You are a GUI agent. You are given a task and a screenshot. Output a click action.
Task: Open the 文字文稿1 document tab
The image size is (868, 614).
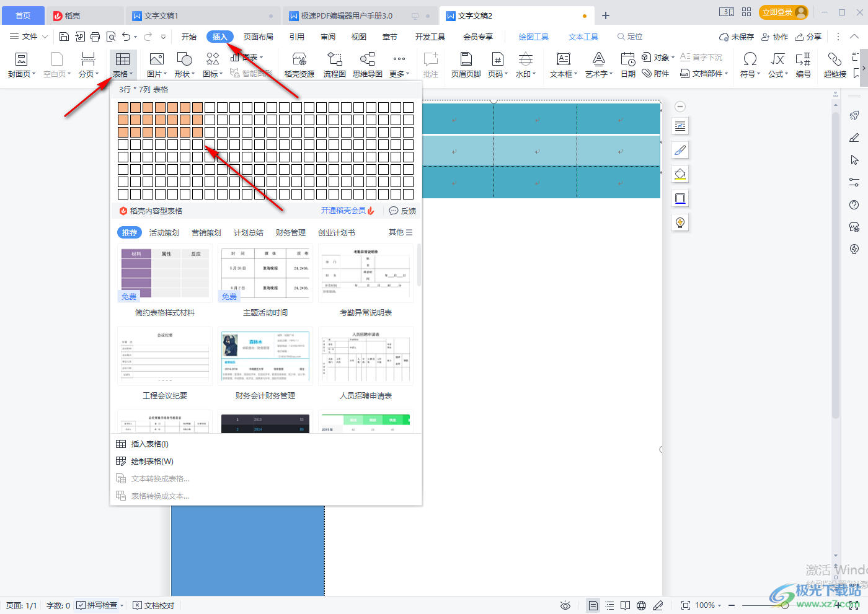point(203,15)
